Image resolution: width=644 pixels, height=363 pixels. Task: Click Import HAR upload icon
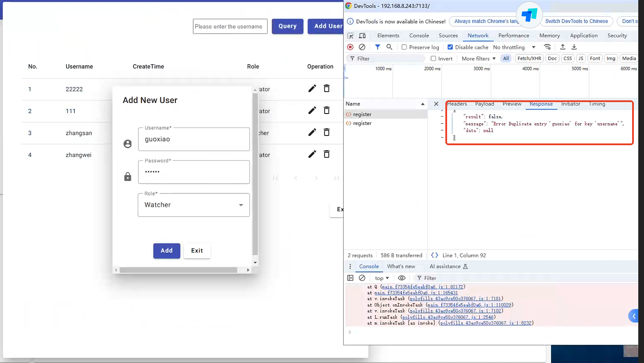coord(563,47)
